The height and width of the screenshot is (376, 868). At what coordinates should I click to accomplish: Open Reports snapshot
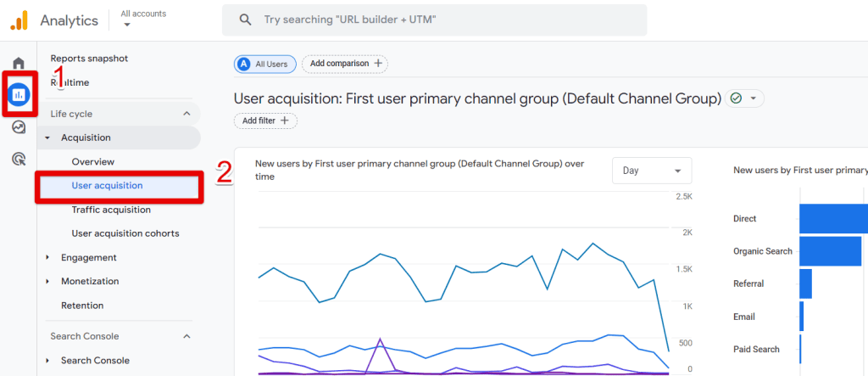pos(89,59)
